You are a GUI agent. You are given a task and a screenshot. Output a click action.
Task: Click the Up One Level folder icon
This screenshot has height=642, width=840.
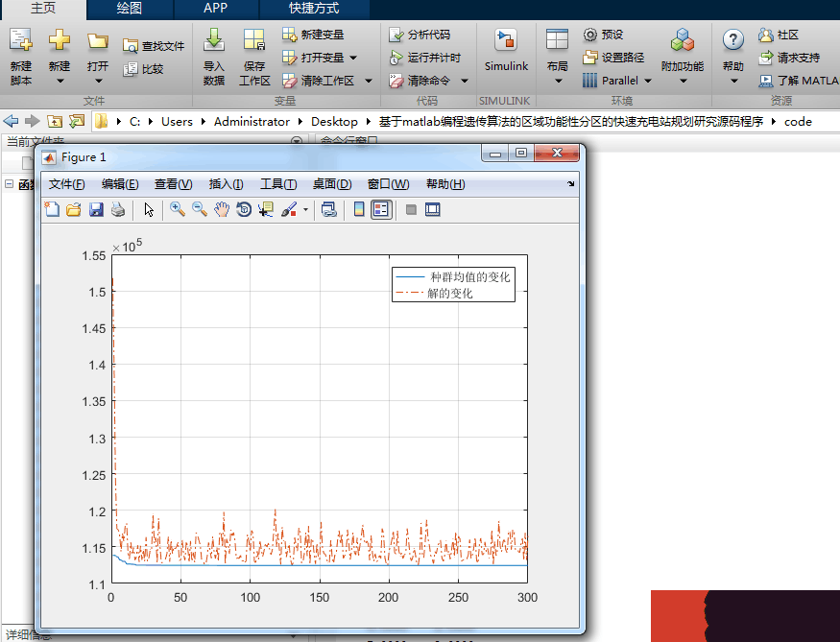(x=55, y=122)
